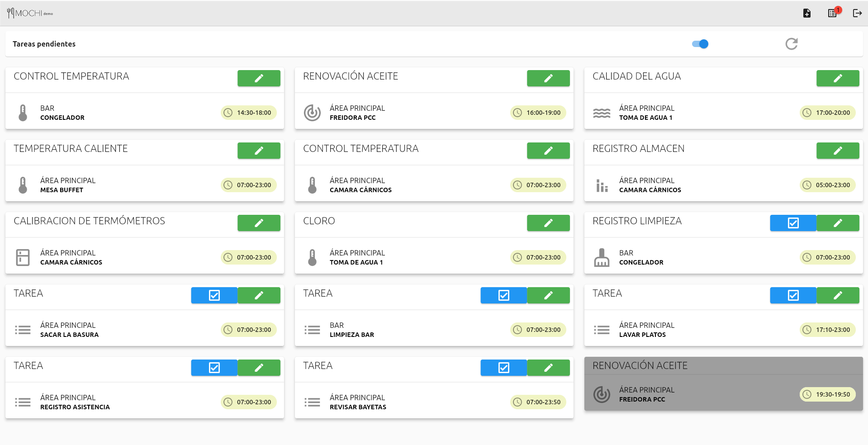The height and width of the screenshot is (445, 868).
Task: Open the notifications list with red badge
Action: 832,13
